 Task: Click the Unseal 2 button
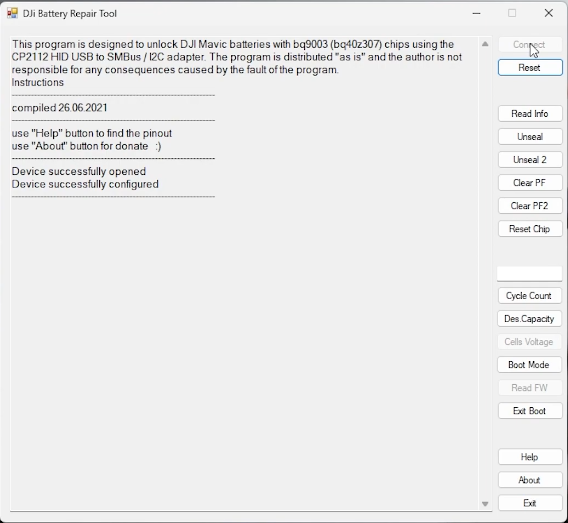click(x=530, y=160)
